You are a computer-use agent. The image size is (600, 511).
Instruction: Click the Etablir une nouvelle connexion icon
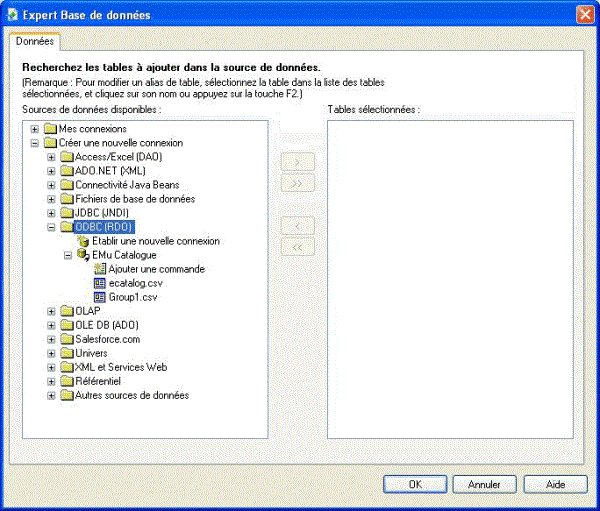[83, 241]
